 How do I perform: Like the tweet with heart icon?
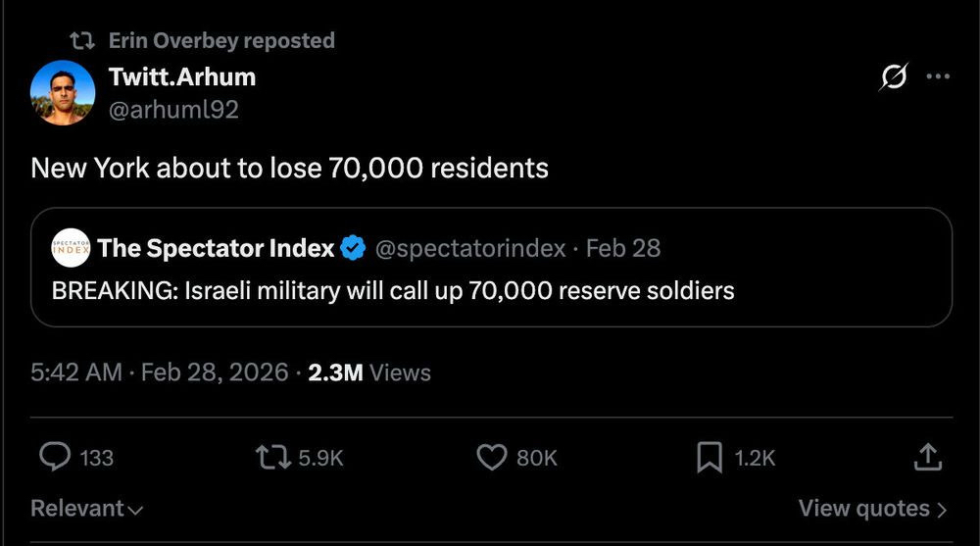click(490, 457)
